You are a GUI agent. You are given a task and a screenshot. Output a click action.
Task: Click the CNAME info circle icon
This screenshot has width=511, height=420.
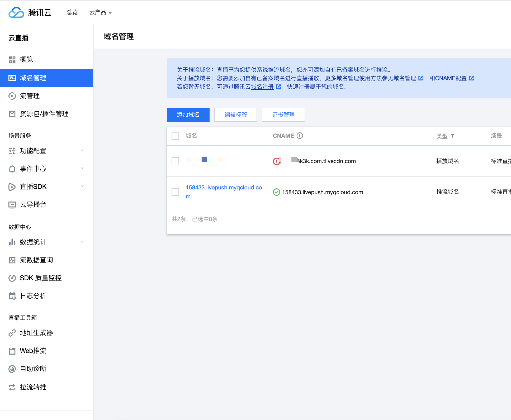(300, 136)
